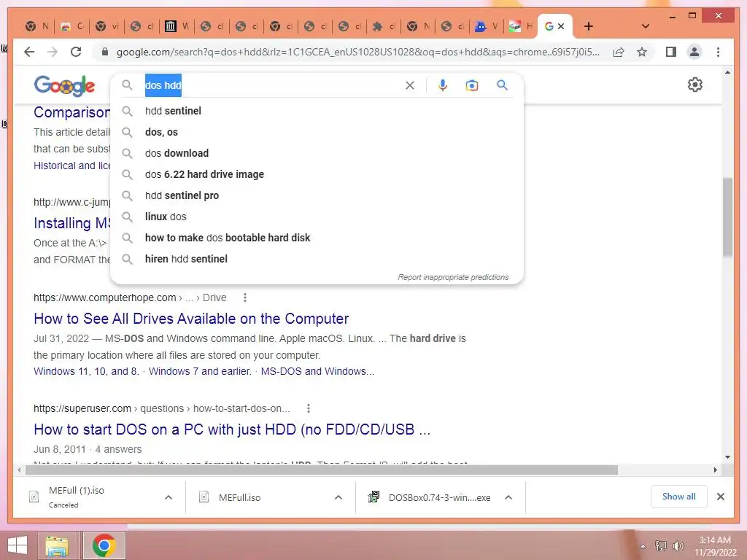Open "How to start DOS on a PC" result
Screen dimensions: 747x560
tap(232, 429)
